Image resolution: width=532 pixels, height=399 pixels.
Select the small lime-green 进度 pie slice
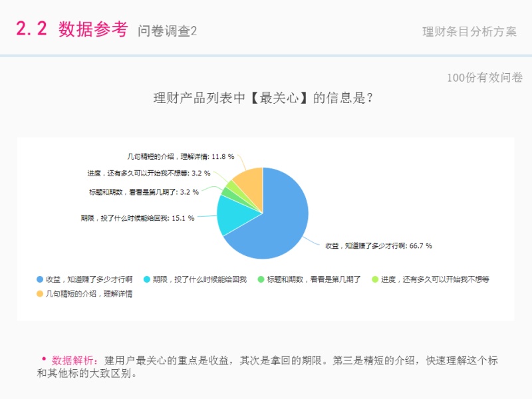click(234, 188)
